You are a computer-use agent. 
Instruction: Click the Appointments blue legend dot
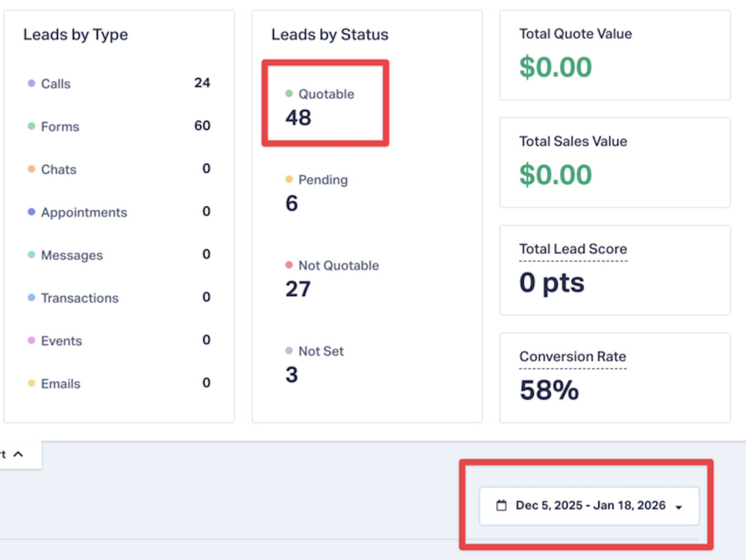coord(32,212)
